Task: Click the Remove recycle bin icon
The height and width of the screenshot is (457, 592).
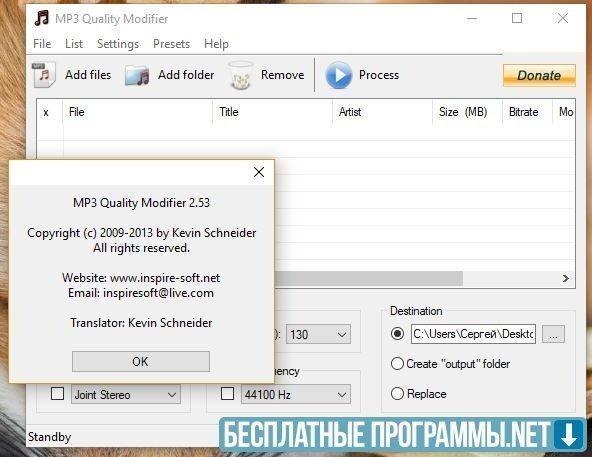Action: 241,75
